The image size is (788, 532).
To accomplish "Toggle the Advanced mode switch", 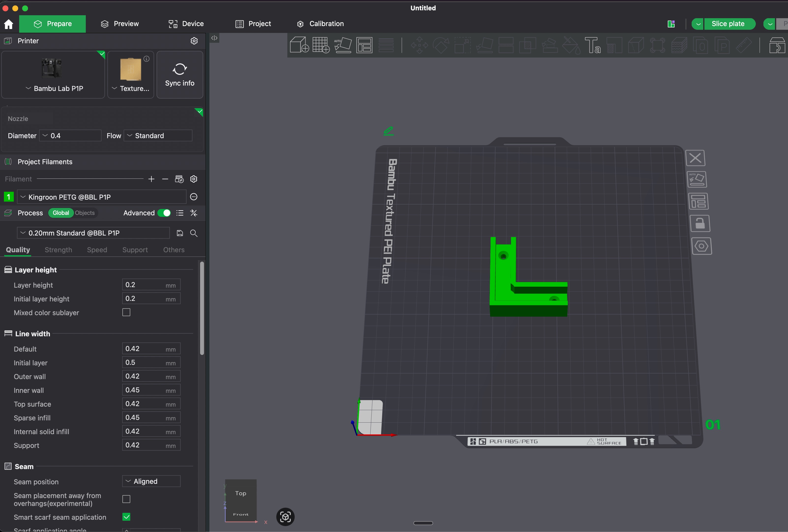I will 164,213.
